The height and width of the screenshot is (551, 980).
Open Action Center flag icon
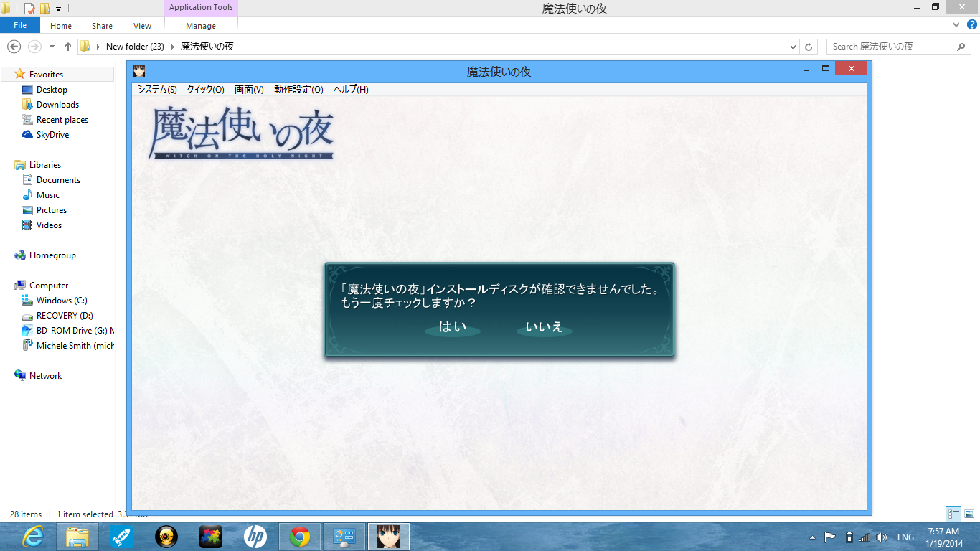(829, 537)
